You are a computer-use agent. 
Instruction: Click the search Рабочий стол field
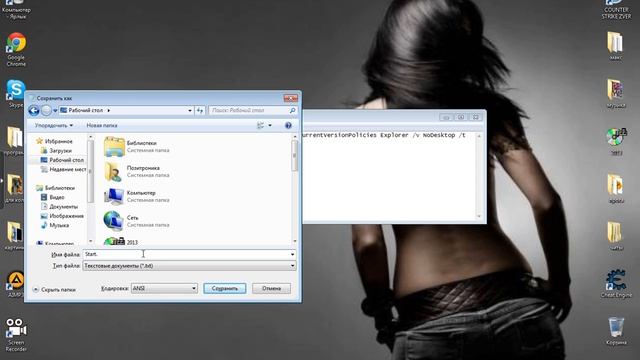point(249,111)
